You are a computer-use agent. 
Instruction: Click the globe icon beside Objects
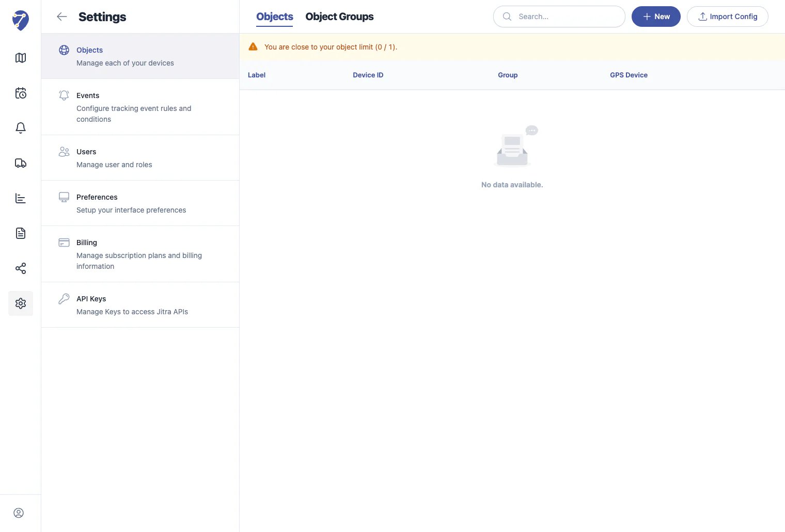pyautogui.click(x=64, y=50)
